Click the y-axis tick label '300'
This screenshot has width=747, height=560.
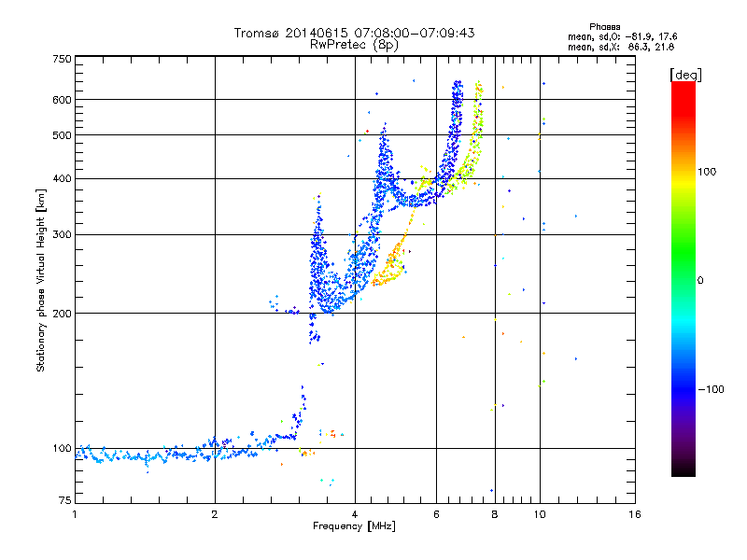coord(63,234)
